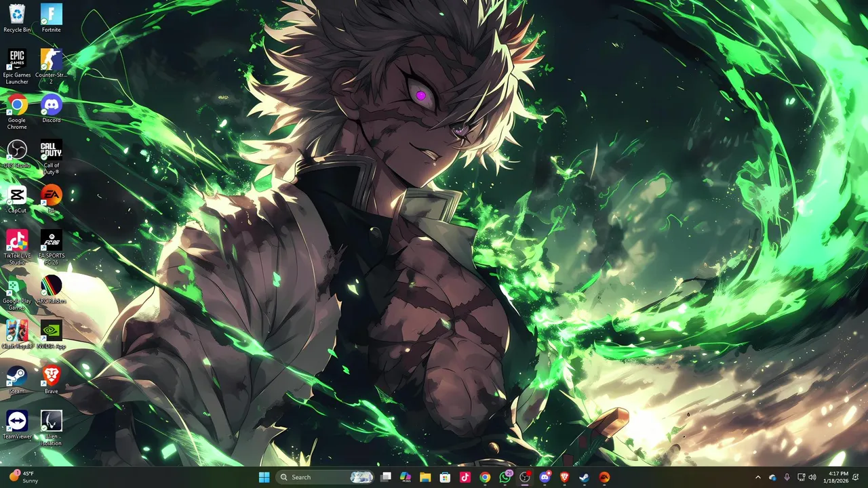The width and height of the screenshot is (868, 488).
Task: Select the Discord desktop shortcut
Action: [52, 108]
